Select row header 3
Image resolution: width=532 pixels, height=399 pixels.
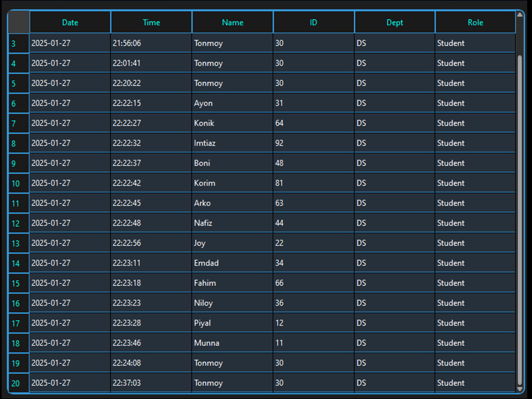pos(19,44)
